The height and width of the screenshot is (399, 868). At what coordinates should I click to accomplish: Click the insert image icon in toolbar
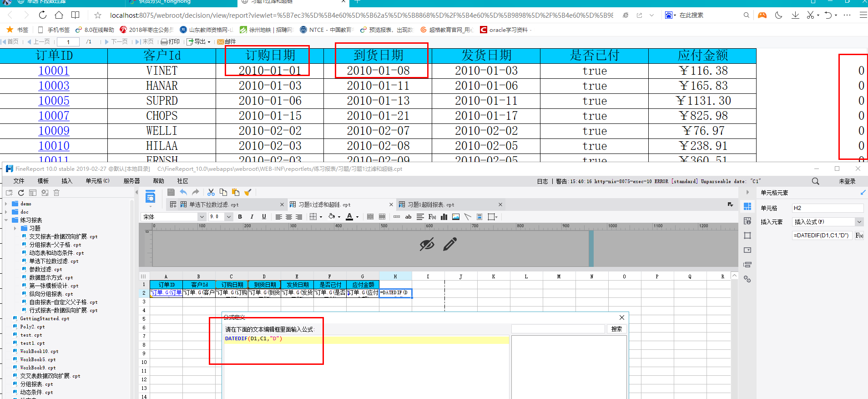[456, 217]
